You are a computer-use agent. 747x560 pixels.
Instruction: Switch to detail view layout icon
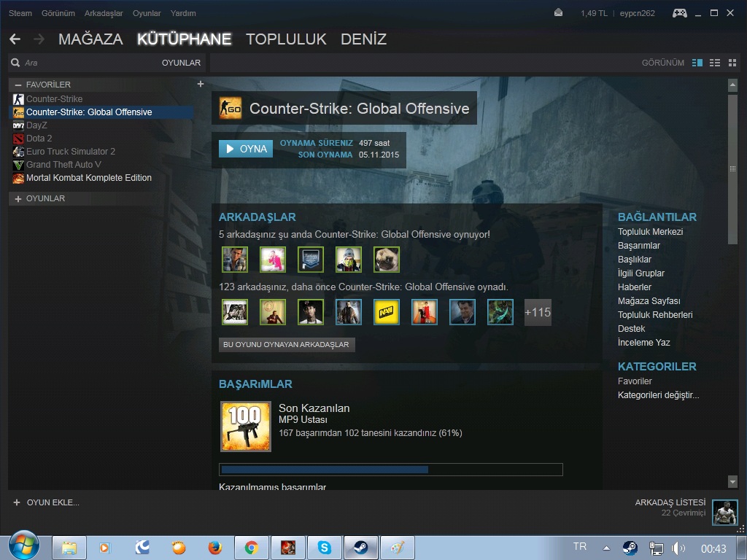click(697, 63)
